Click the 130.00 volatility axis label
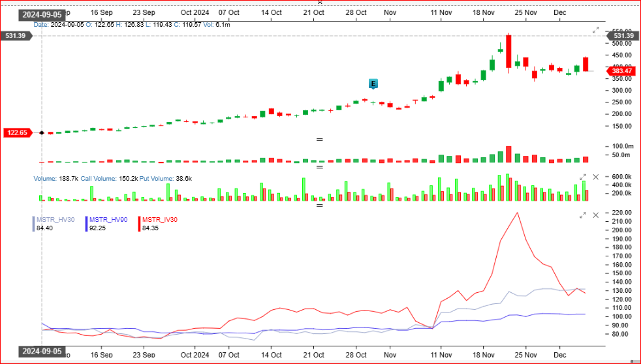Viewport: 641px width, 364px height. pyautogui.click(x=621, y=291)
